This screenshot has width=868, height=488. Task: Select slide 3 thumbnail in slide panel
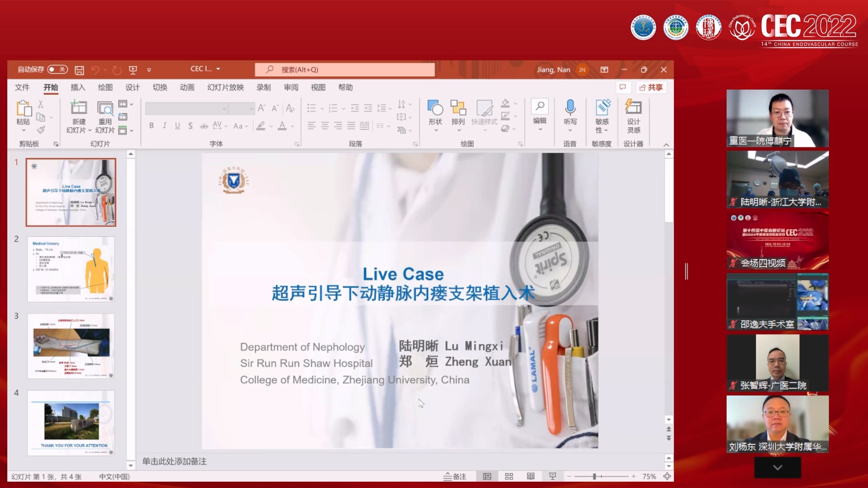(71, 346)
